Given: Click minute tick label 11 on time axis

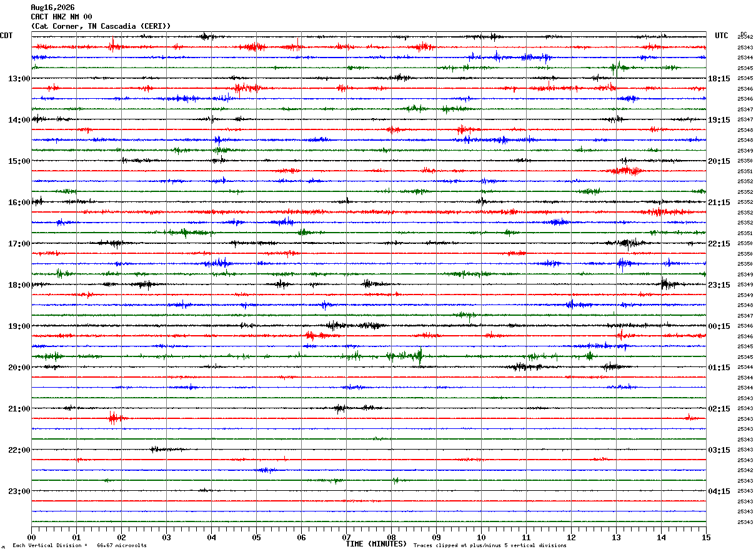Looking at the screenshot, I should 526,537.
